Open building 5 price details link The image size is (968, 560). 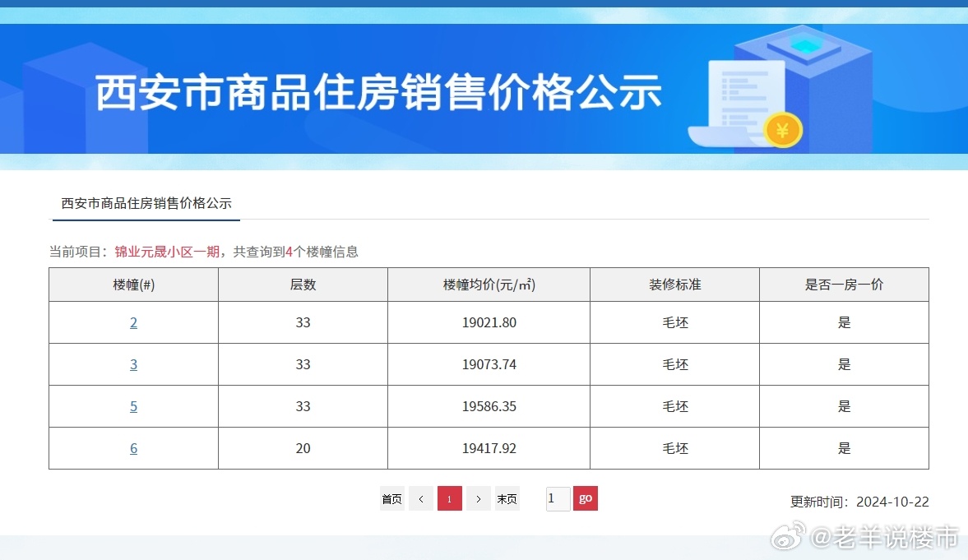click(133, 407)
